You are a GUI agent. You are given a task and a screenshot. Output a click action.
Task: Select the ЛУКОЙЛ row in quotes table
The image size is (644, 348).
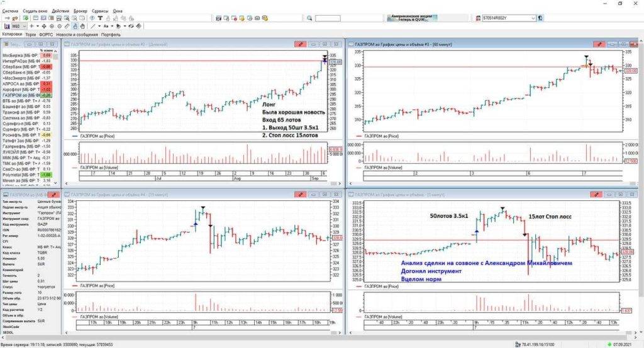pos(27,152)
